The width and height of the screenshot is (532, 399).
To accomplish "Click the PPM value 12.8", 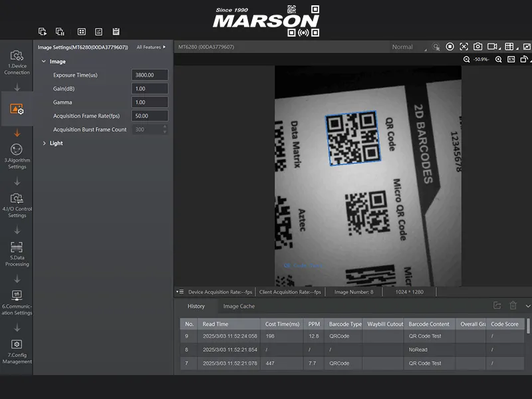I will click(314, 336).
